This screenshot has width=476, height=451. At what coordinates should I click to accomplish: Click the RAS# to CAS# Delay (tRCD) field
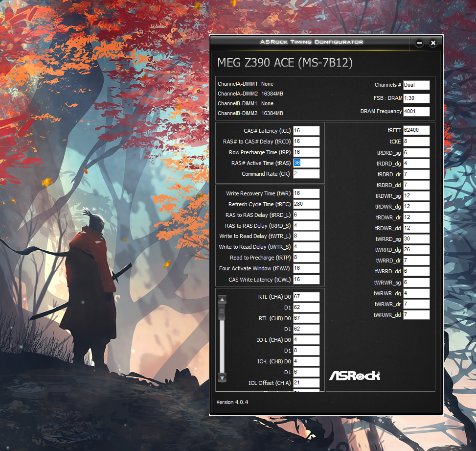pos(306,142)
